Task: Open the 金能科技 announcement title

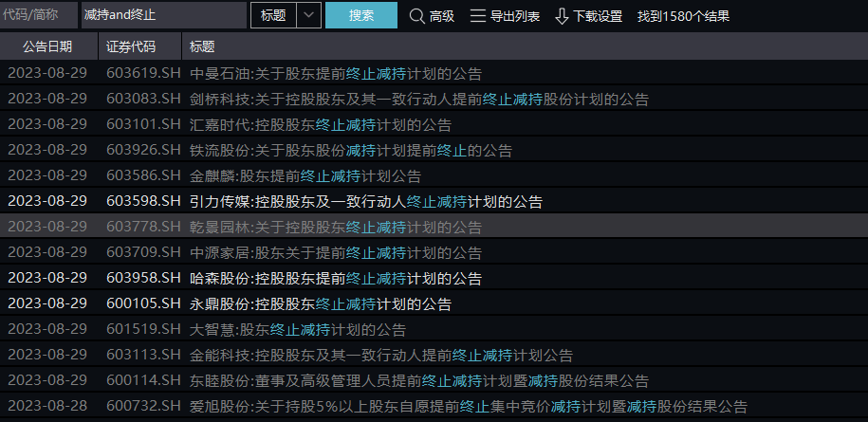Action: point(380,356)
